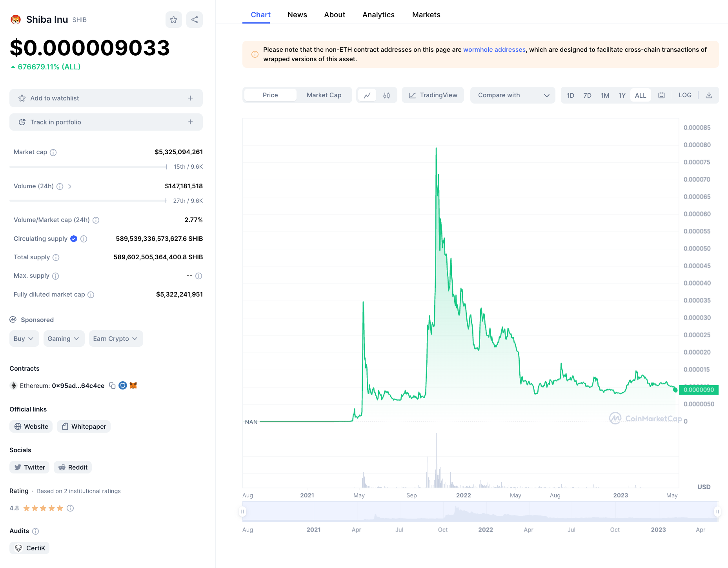Expand the Gaming dropdown
The image size is (728, 568).
coord(64,339)
